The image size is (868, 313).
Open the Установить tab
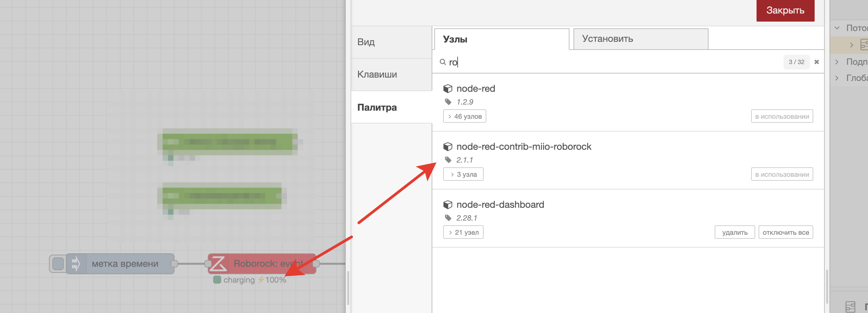pos(641,39)
